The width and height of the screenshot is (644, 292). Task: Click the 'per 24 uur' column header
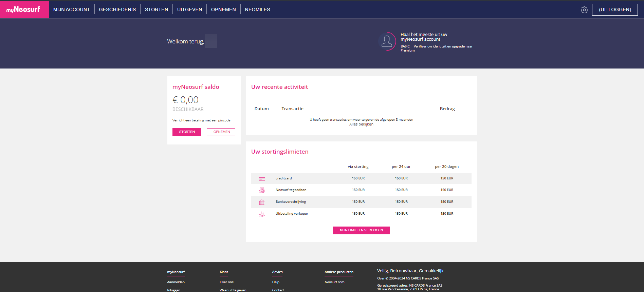[401, 167]
